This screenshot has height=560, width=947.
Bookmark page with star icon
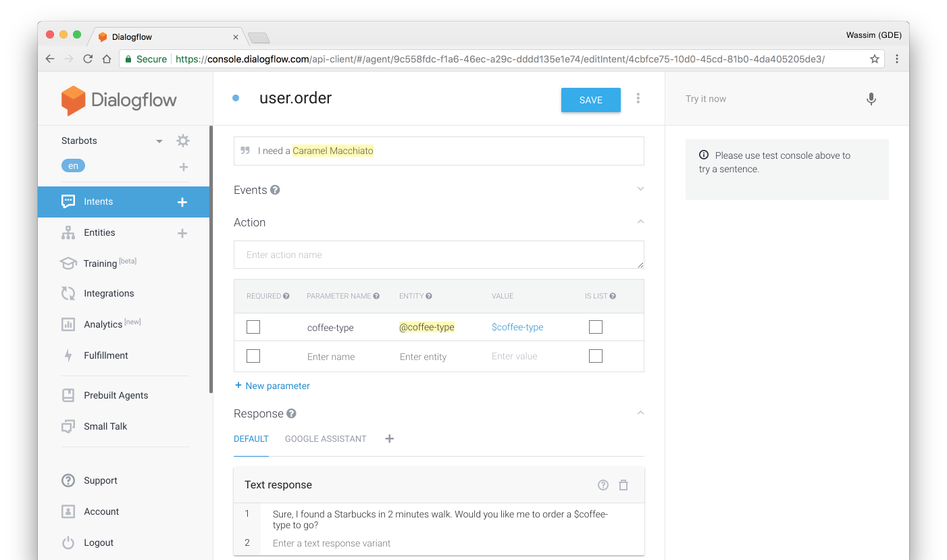[875, 59]
